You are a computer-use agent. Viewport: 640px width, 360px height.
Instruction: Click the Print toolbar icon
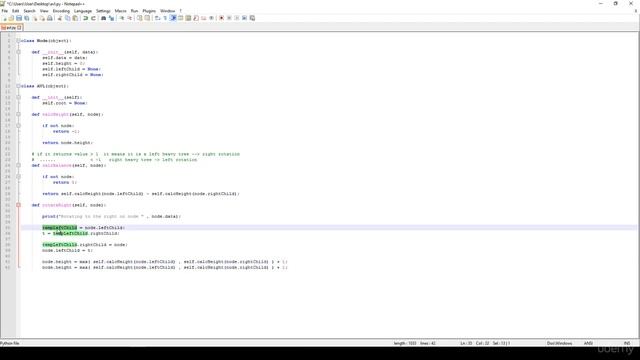pos(50,18)
